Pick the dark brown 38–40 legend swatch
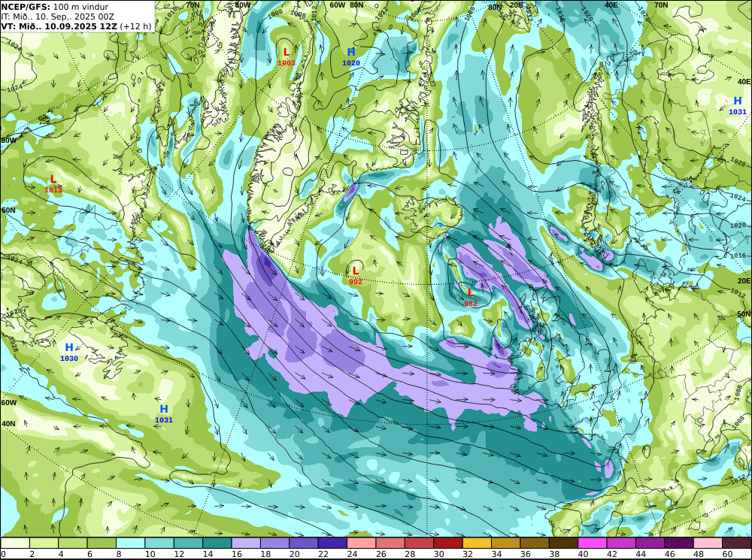Viewport: 752px width, 560px height. click(x=564, y=543)
